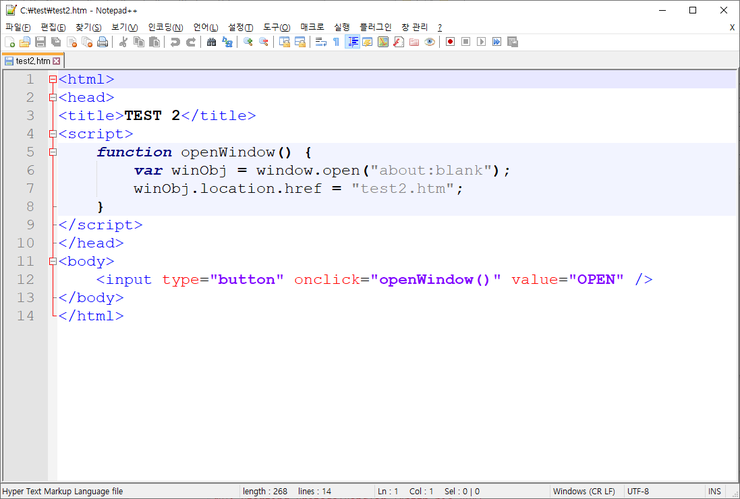Click the New file toolbar icon
This screenshot has width=740, height=499.
click(10, 42)
